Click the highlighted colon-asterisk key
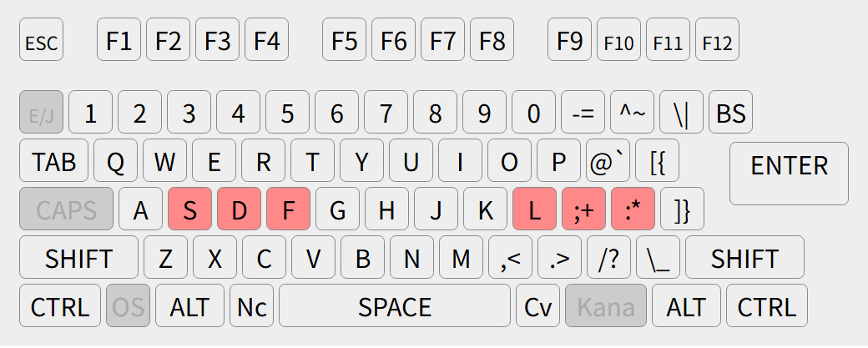Viewport: 868px width, 348px height. (633, 209)
